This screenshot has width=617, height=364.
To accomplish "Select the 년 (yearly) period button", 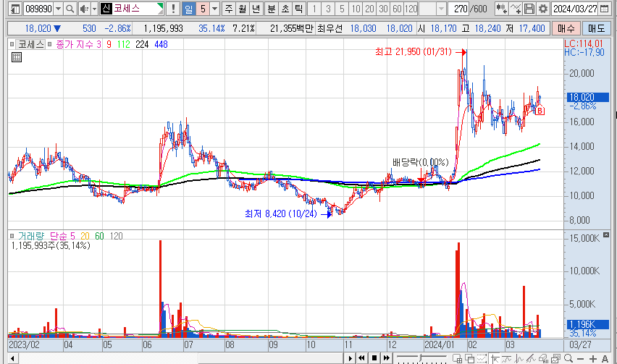I will click(x=256, y=8).
